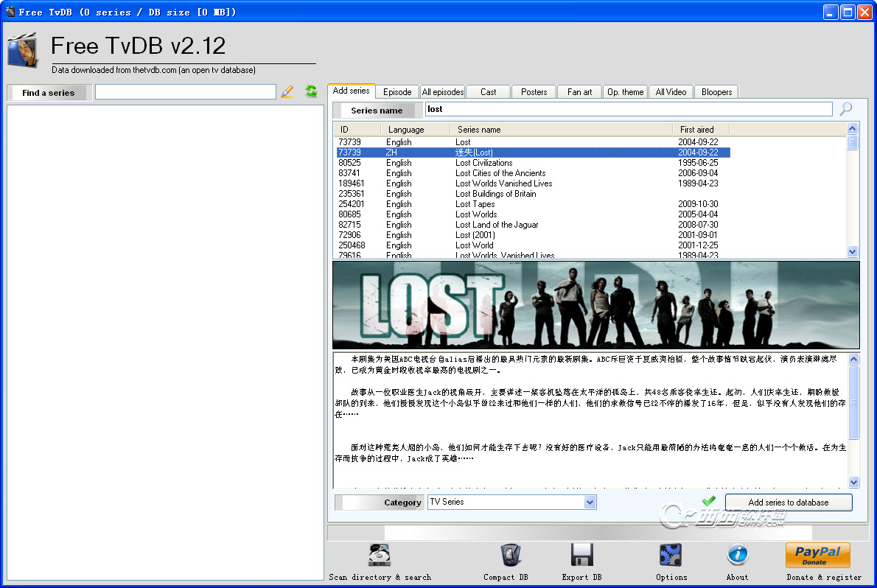Image resolution: width=877 pixels, height=588 pixels.
Task: Select Lost Buildings of Britain row
Action: click(533, 194)
